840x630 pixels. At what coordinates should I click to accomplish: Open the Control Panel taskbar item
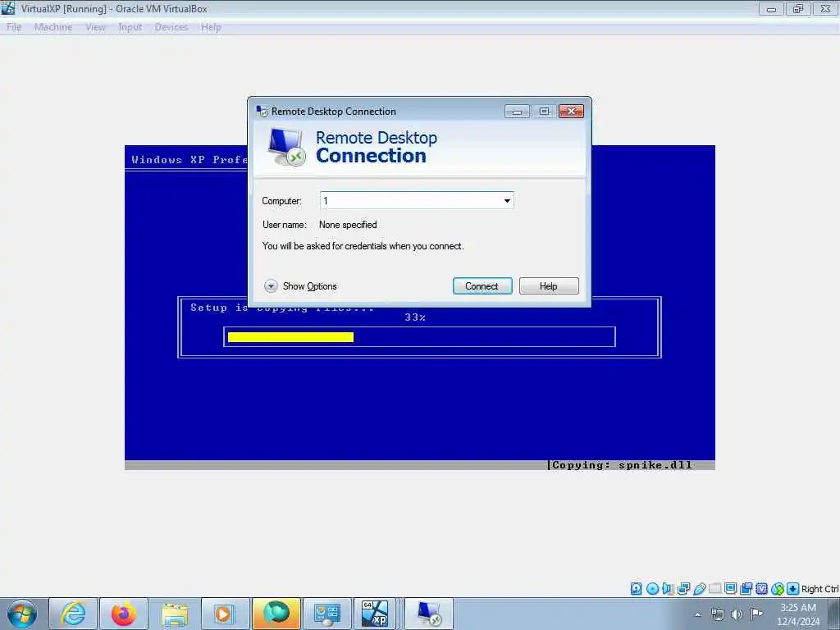point(327,614)
